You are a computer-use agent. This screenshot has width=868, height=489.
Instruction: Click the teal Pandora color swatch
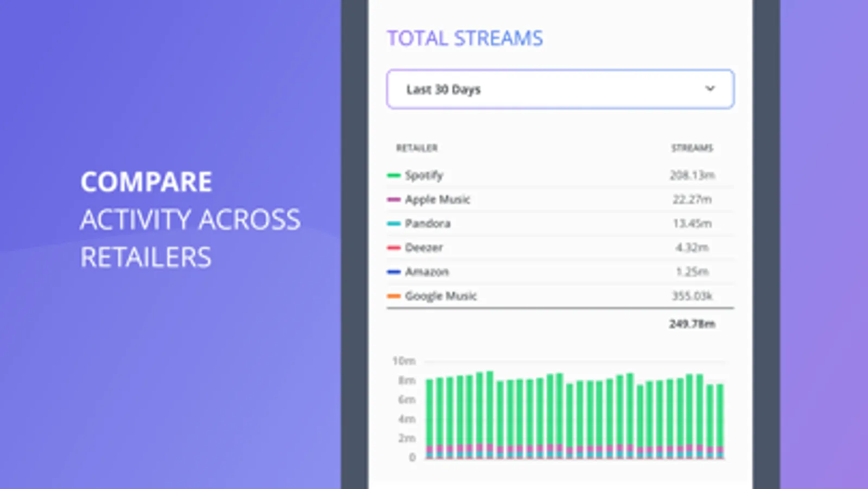[394, 224]
